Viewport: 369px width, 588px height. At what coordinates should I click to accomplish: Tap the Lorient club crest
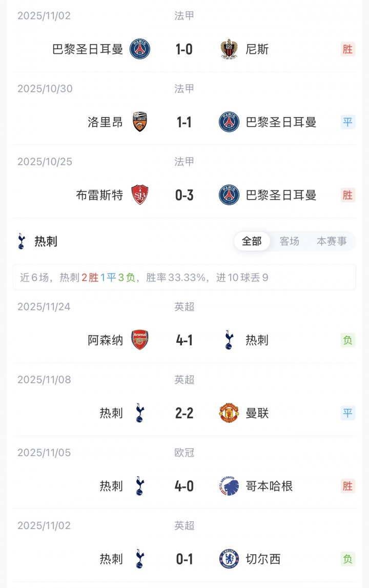click(x=139, y=122)
